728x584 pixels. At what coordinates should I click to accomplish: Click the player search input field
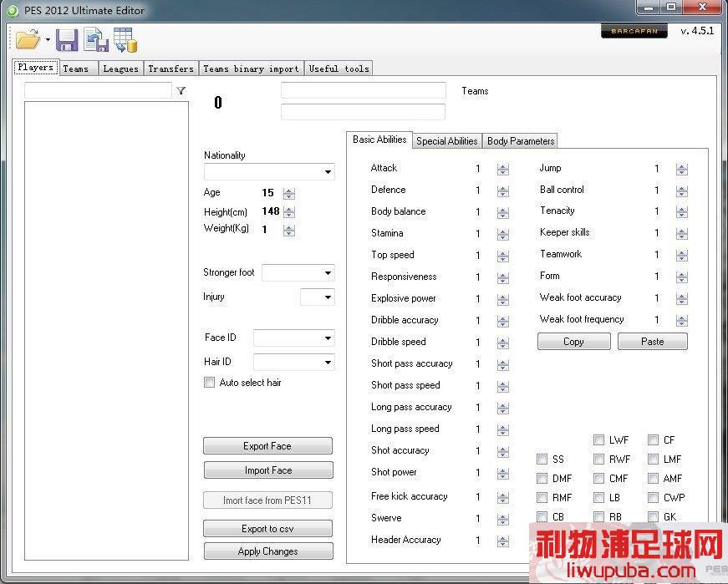[x=98, y=90]
